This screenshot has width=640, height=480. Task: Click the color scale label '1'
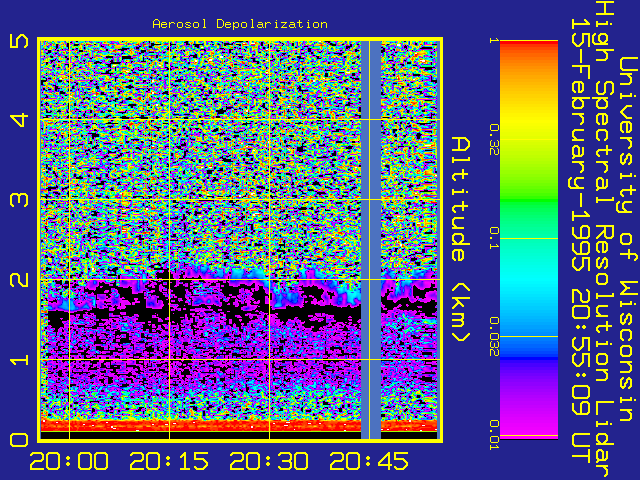click(494, 40)
